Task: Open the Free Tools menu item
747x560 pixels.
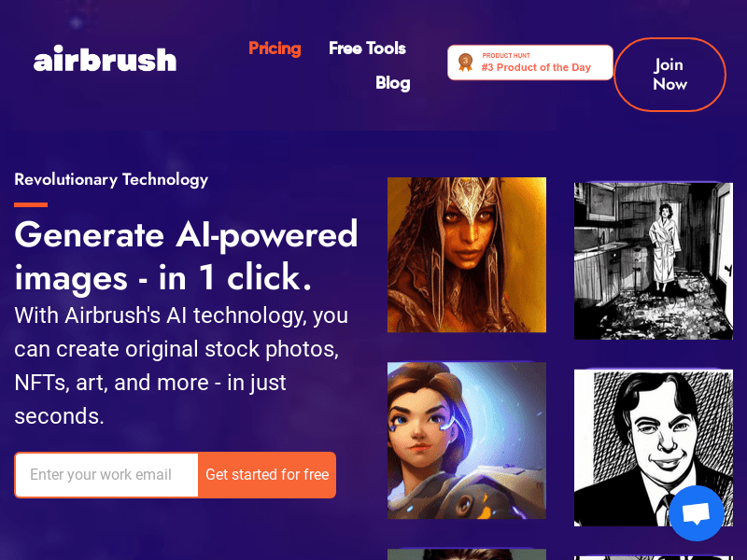Action: [x=367, y=49]
